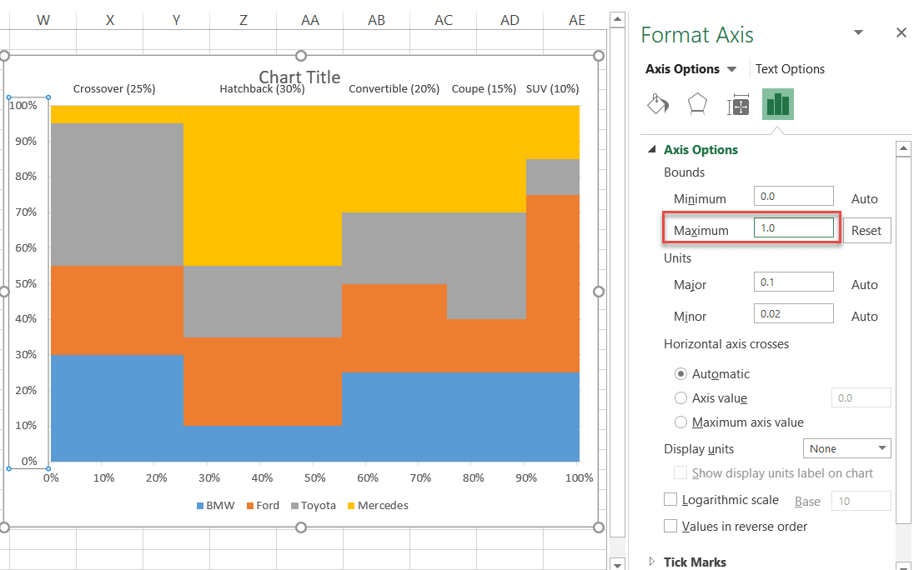924x570 pixels.
Task: Click the BMW legend entry
Action: pyautogui.click(x=215, y=505)
